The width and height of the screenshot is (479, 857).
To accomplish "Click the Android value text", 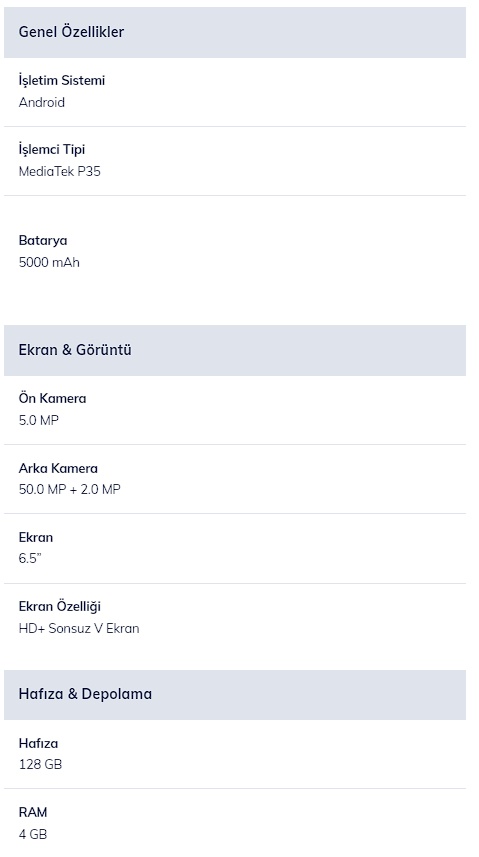I will [x=42, y=102].
